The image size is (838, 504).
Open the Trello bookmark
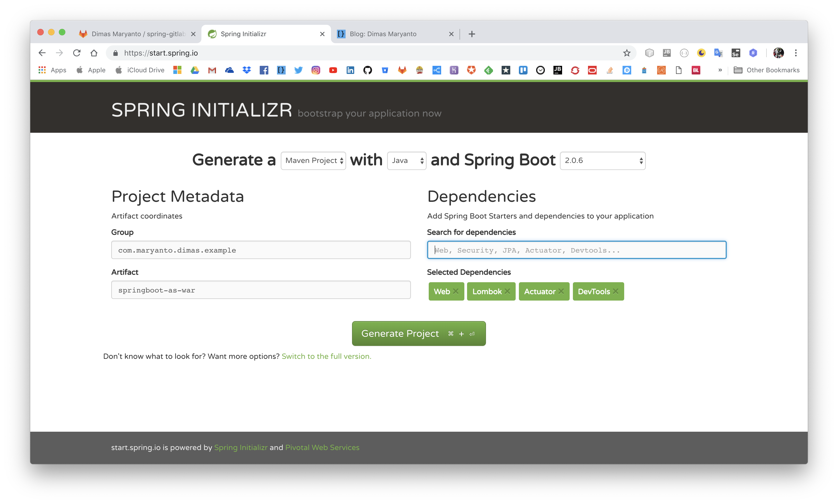pyautogui.click(x=523, y=70)
